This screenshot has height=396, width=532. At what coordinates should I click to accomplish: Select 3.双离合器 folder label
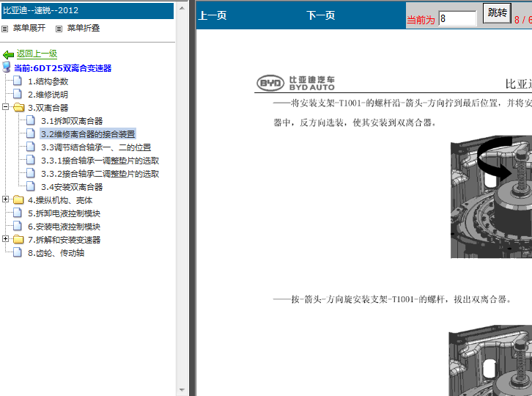(x=48, y=108)
